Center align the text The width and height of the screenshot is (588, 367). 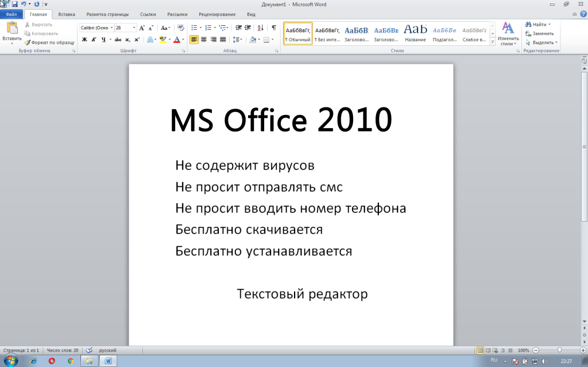[x=204, y=40]
